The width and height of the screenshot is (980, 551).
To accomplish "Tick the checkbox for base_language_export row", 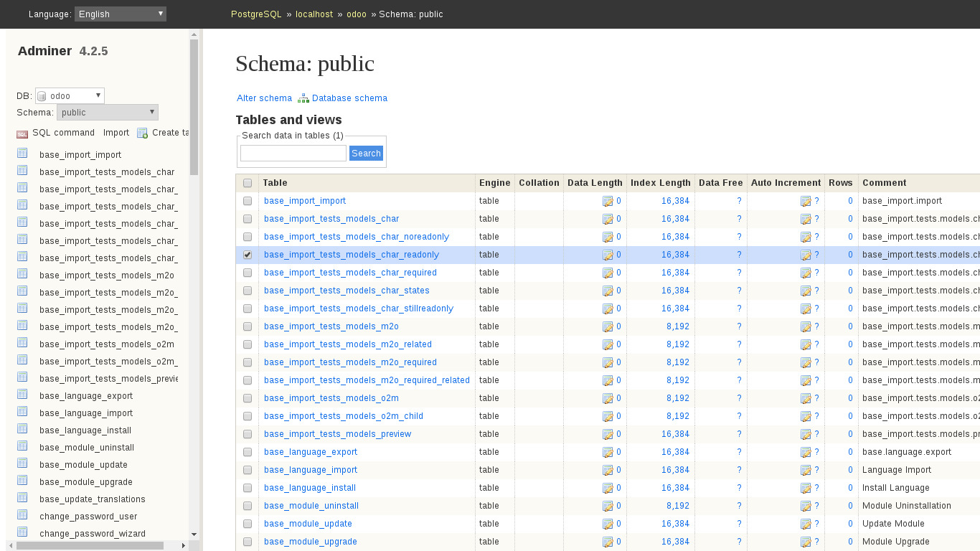I will pyautogui.click(x=248, y=452).
